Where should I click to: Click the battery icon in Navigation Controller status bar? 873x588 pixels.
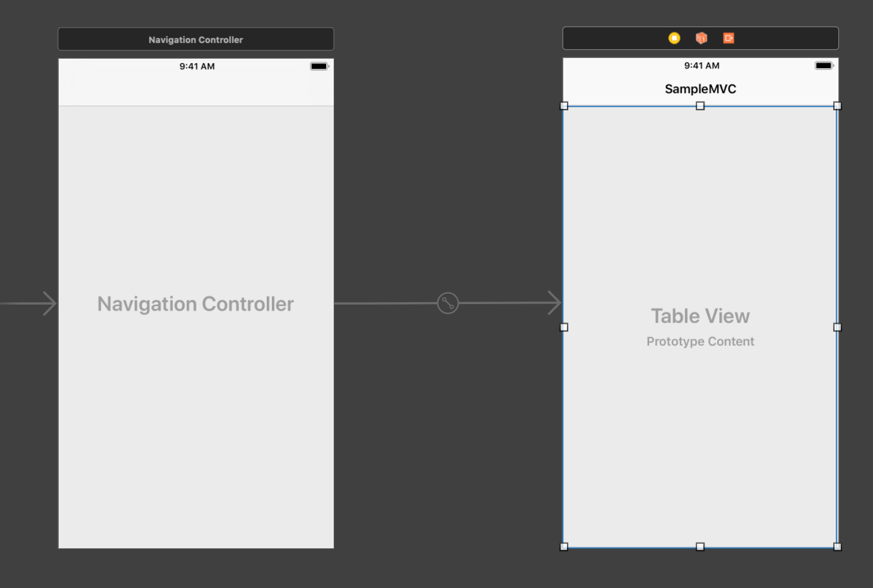coord(319,65)
